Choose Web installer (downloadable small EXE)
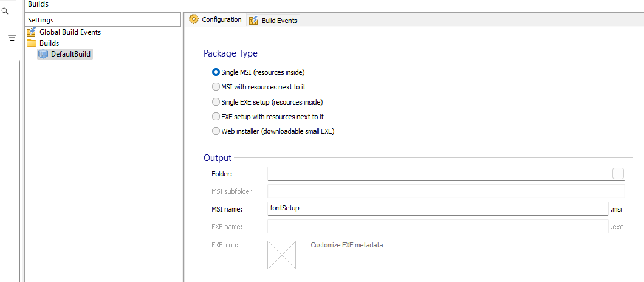This screenshot has height=282, width=644. tap(216, 131)
